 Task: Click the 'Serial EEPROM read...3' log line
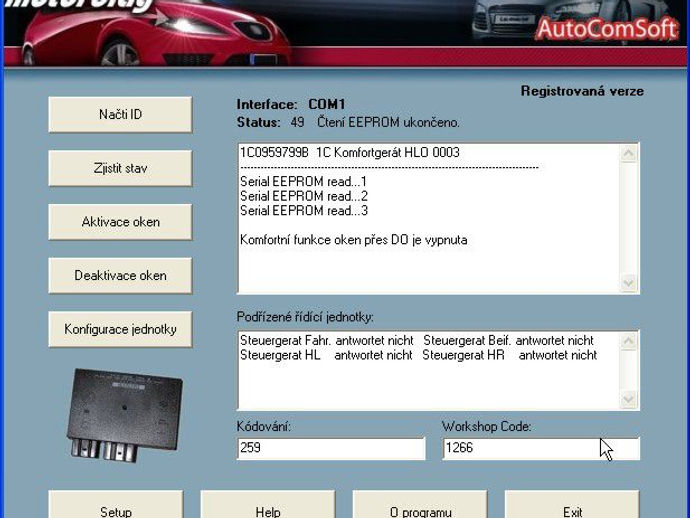pos(304,210)
